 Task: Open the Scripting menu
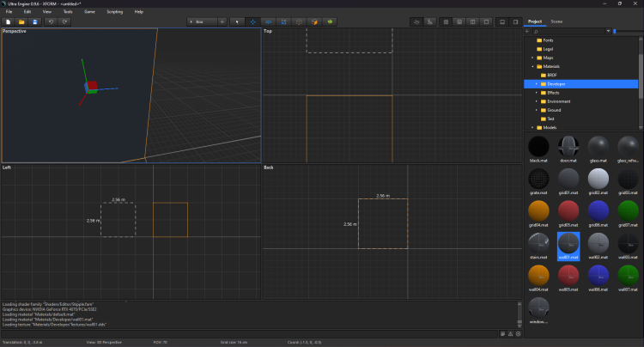114,12
